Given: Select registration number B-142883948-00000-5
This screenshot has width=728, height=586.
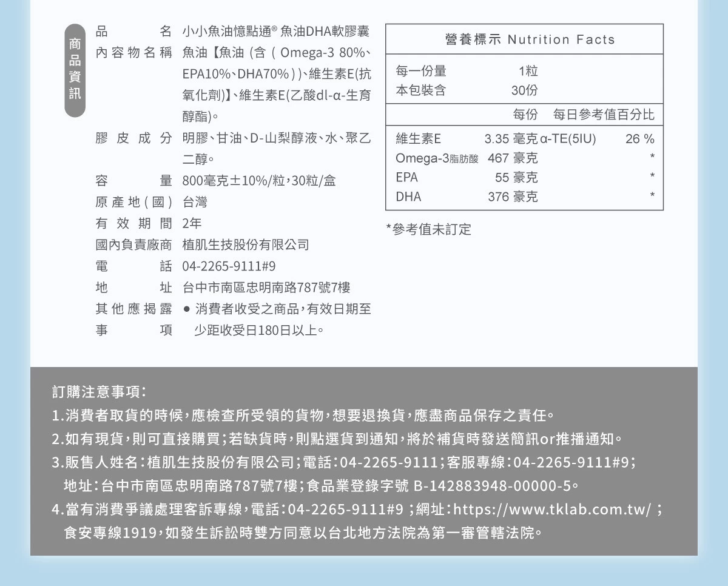Looking at the screenshot, I should coord(492,486).
